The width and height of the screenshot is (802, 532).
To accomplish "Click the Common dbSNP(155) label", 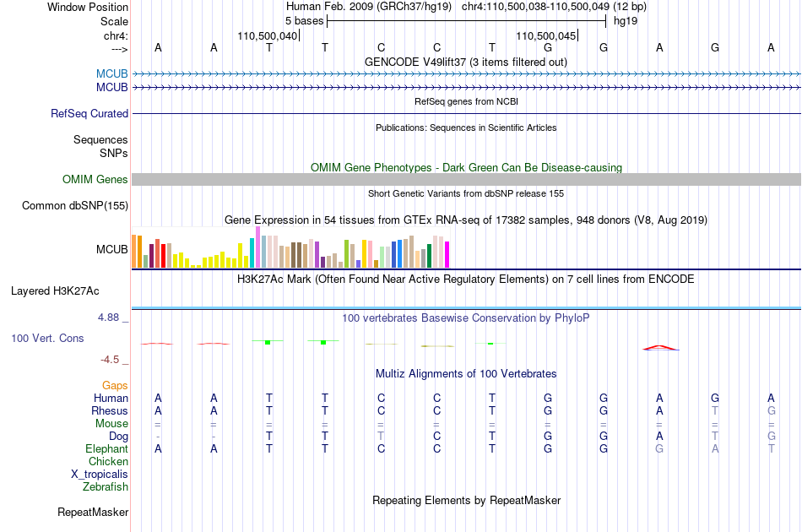I will point(75,206).
